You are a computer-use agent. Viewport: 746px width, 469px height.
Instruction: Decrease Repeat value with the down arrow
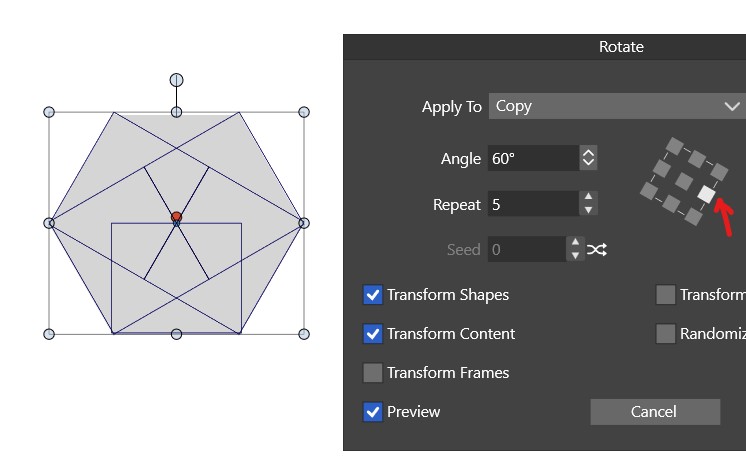click(589, 210)
